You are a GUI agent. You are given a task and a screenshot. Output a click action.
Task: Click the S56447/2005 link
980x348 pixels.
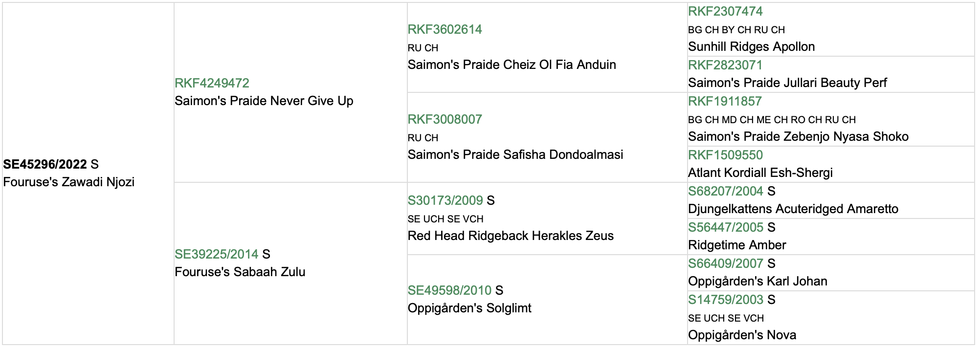[726, 227]
